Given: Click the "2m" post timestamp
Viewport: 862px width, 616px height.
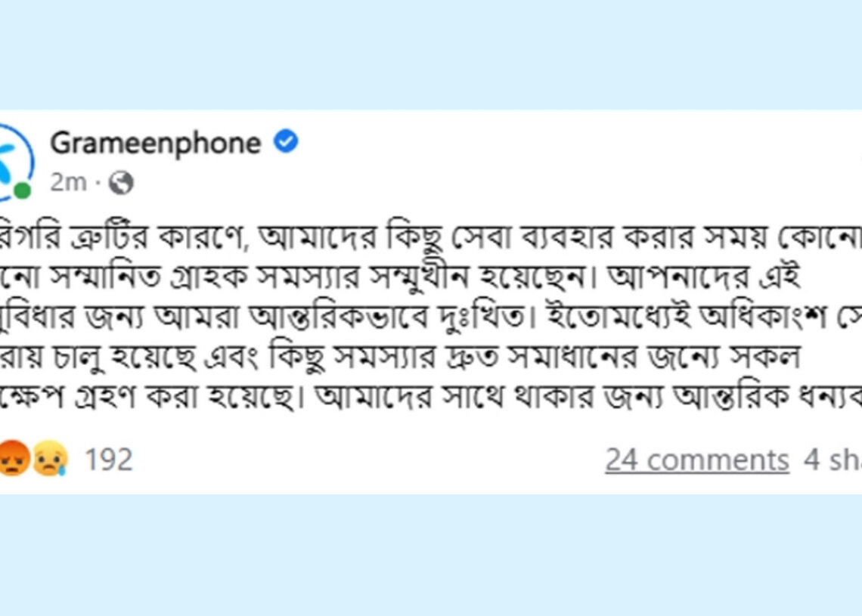Looking at the screenshot, I should point(68,182).
